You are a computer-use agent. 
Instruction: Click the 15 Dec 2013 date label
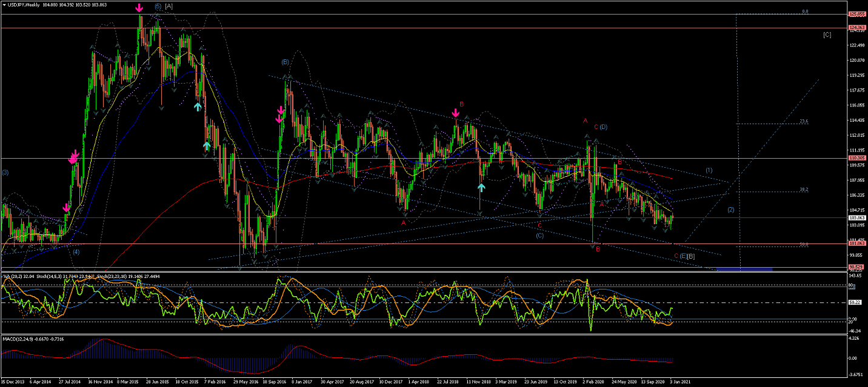[x=14, y=383]
